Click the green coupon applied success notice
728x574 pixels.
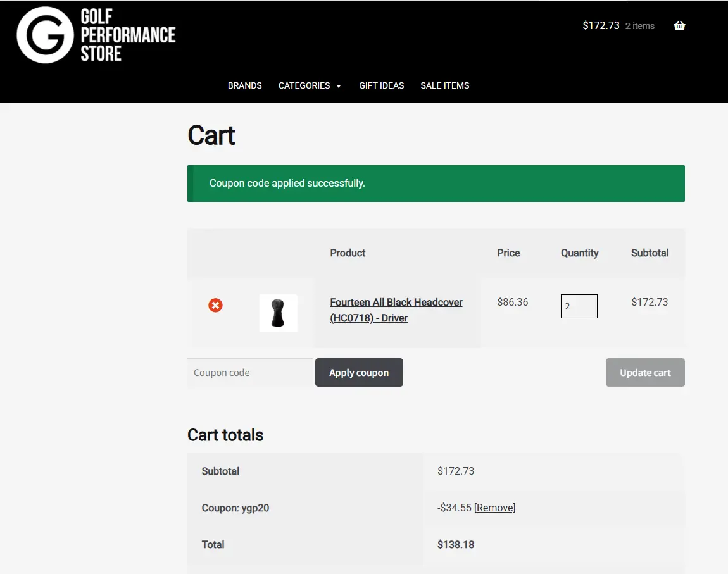click(436, 184)
